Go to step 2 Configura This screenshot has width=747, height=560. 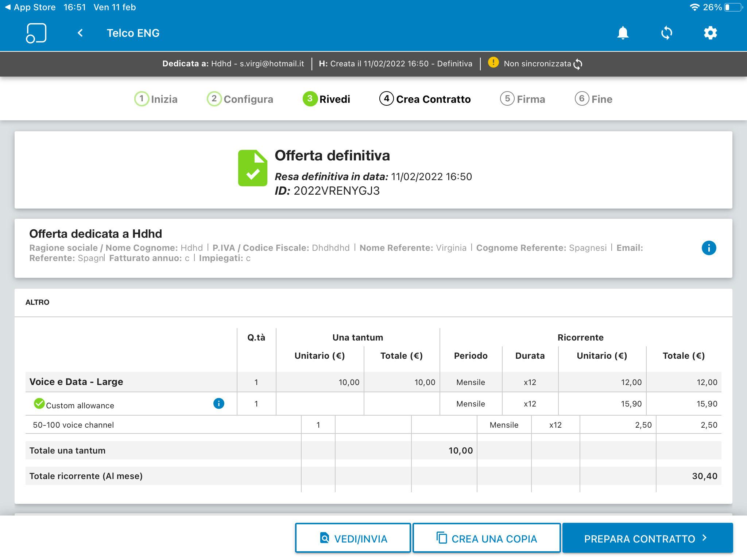(240, 99)
